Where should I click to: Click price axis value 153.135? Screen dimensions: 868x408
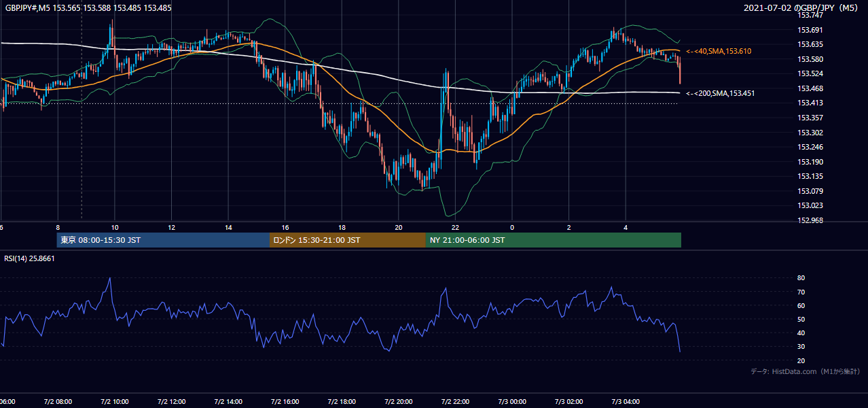[810, 176]
